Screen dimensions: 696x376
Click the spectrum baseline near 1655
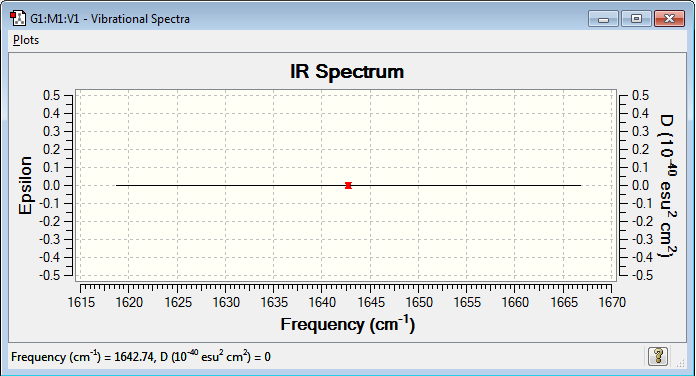tap(467, 186)
